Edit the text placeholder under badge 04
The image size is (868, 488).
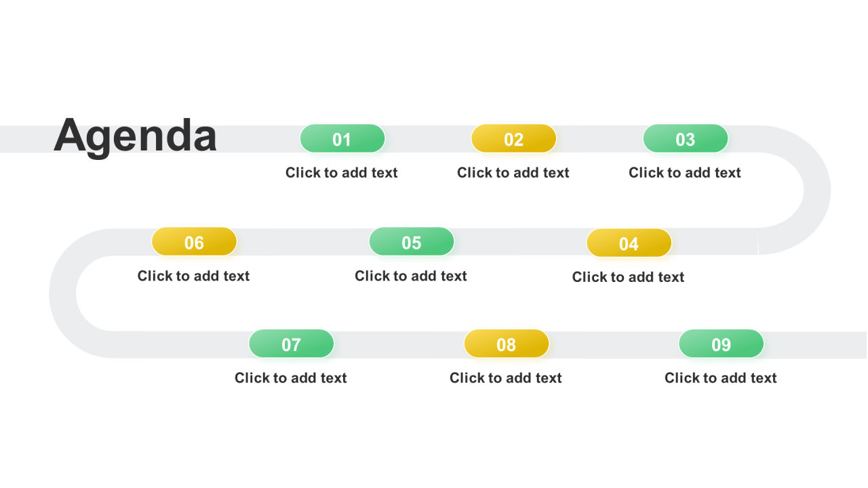pos(629,277)
